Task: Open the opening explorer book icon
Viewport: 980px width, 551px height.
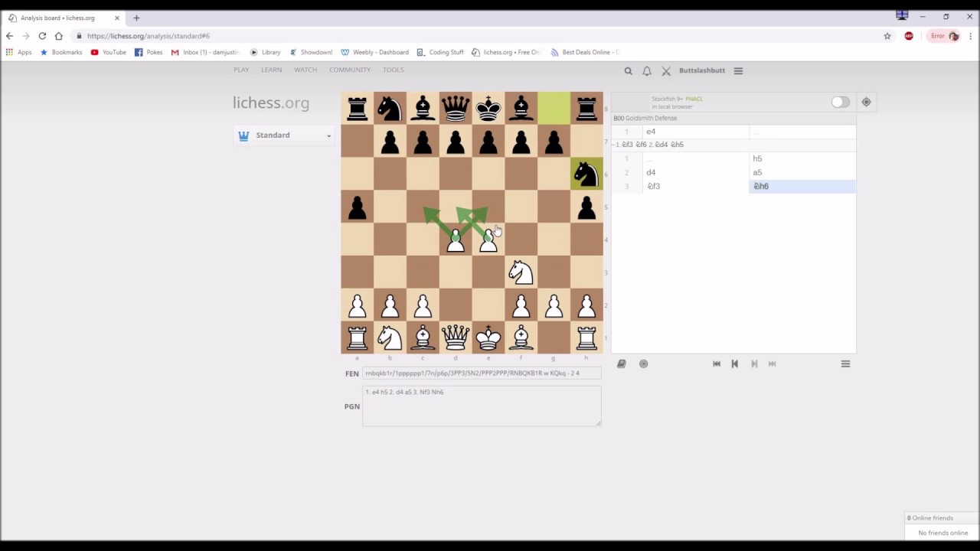Action: (622, 364)
